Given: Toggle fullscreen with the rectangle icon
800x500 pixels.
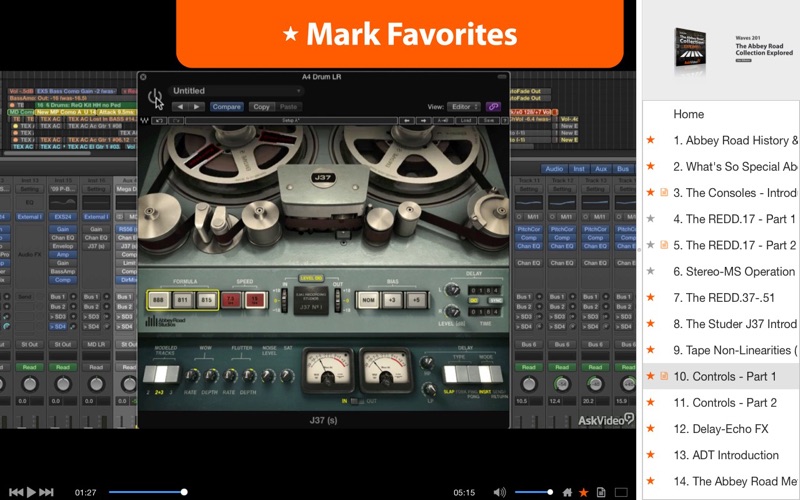Looking at the screenshot, I should point(621,492).
